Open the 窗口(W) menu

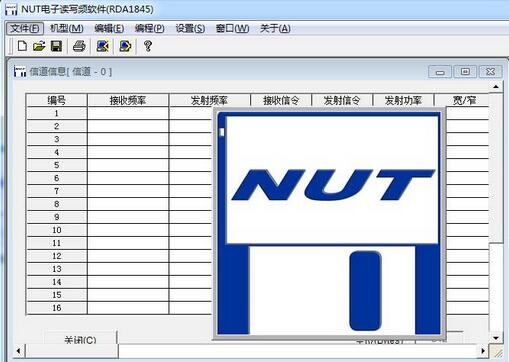coord(232,29)
